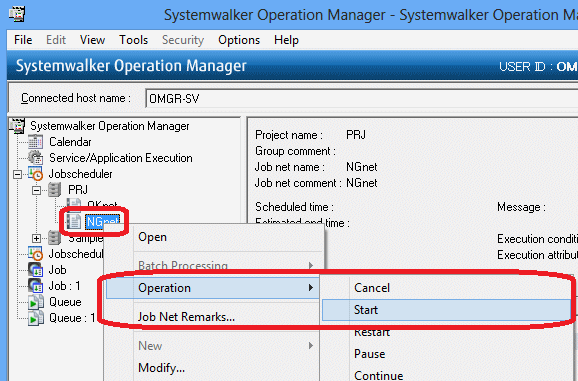Click the Queue green arrow icon
The width and height of the screenshot is (578, 381).
point(36,302)
